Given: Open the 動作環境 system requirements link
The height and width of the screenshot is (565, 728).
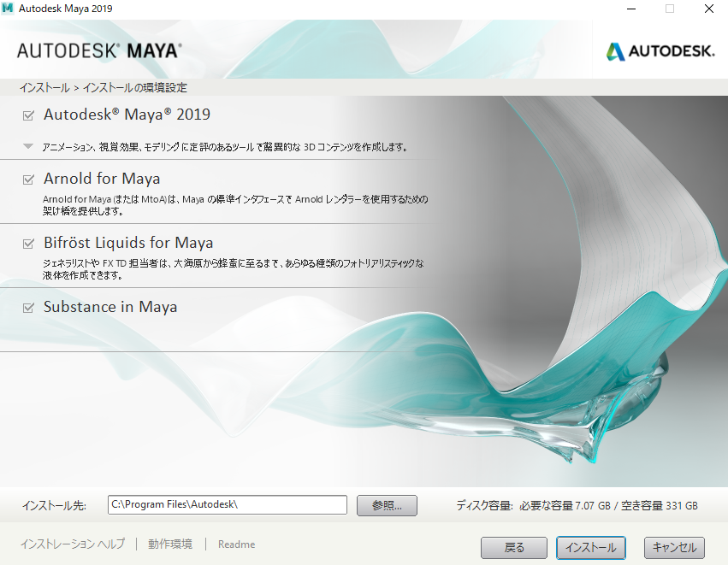Looking at the screenshot, I should [170, 544].
